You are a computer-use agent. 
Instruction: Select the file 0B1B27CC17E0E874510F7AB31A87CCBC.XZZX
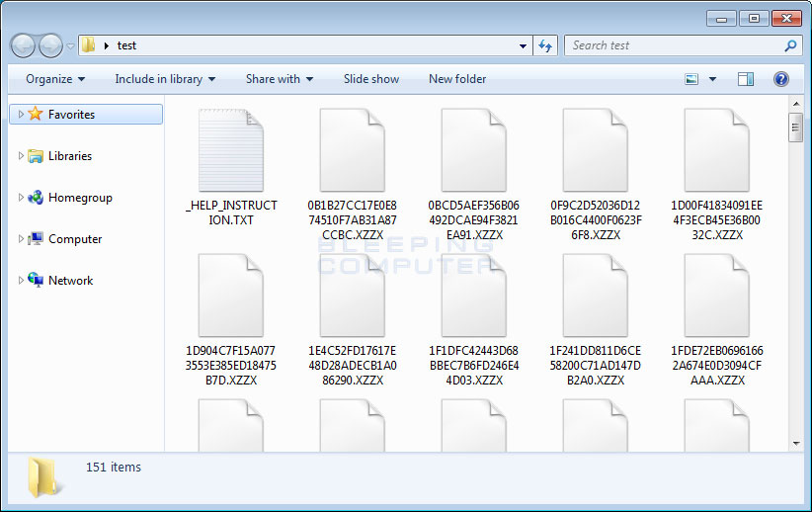click(x=353, y=148)
